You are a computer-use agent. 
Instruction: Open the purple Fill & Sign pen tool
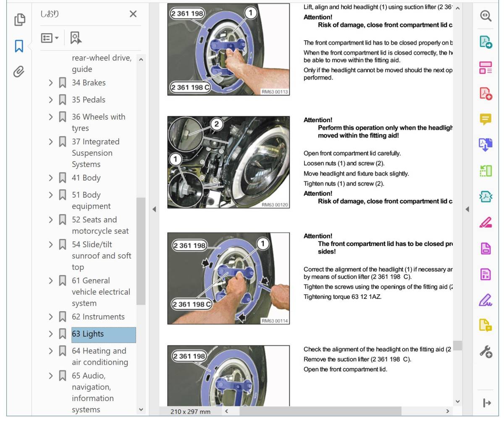(x=486, y=300)
